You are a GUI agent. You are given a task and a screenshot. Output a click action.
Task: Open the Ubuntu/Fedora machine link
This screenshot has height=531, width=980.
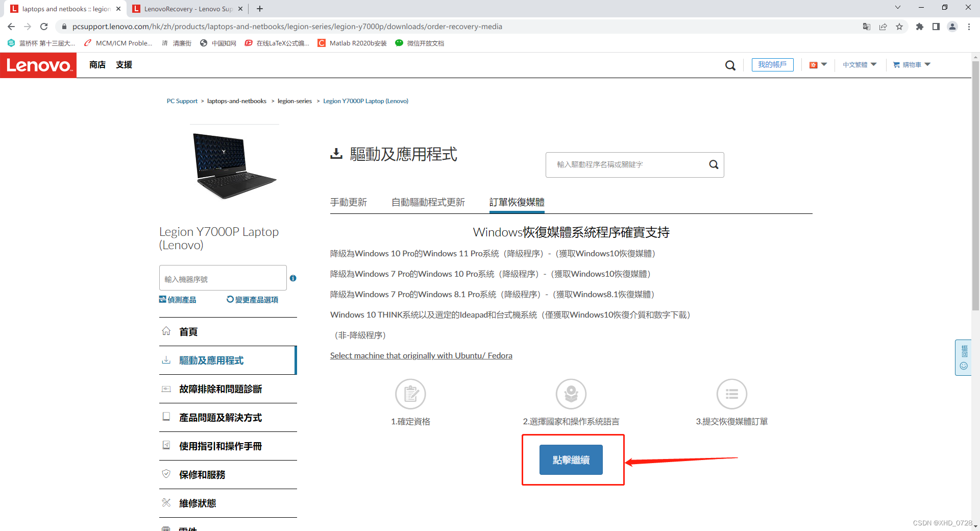pyautogui.click(x=421, y=355)
